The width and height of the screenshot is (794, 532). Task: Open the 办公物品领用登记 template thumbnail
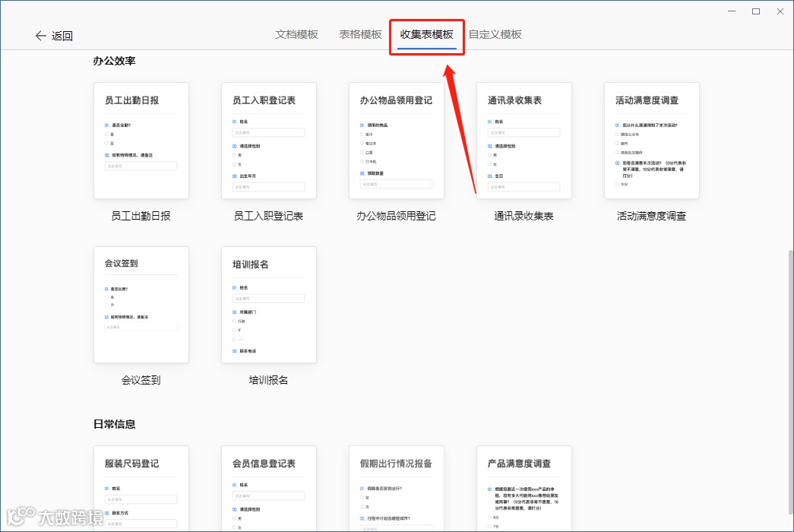[x=397, y=141]
